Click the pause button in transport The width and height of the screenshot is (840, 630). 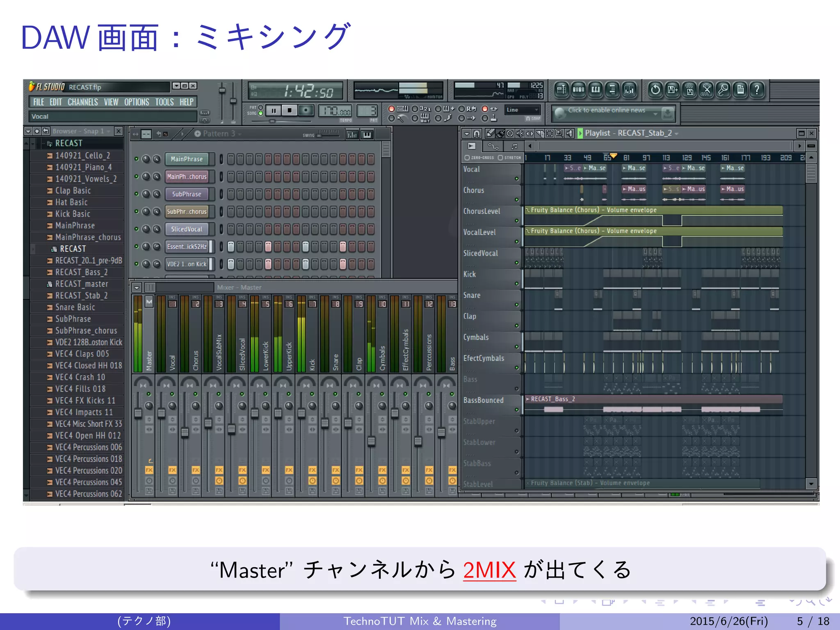pyautogui.click(x=274, y=110)
